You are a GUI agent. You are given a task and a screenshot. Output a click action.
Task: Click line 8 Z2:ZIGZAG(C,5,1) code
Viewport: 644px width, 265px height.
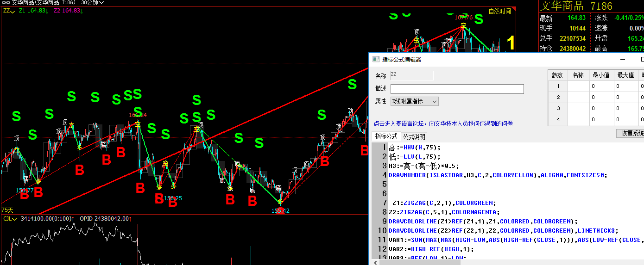pos(444,212)
